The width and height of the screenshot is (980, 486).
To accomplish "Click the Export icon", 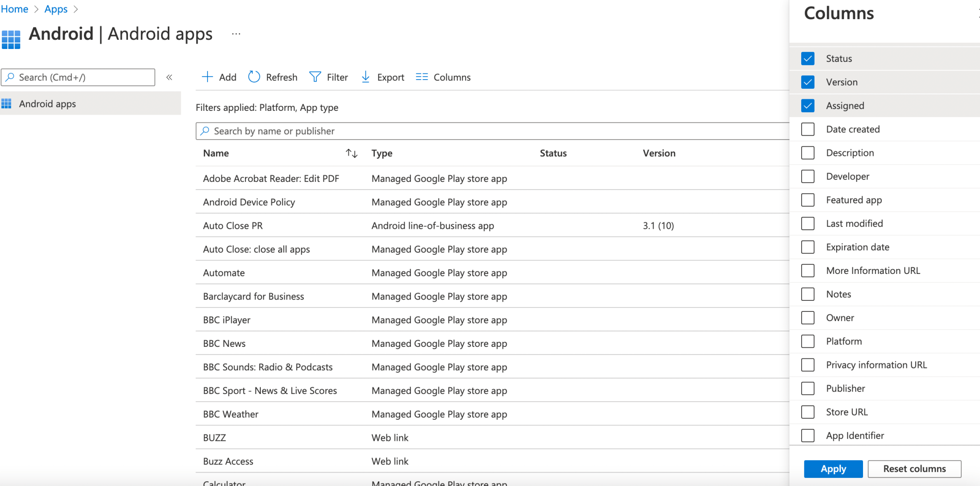I will tap(365, 77).
